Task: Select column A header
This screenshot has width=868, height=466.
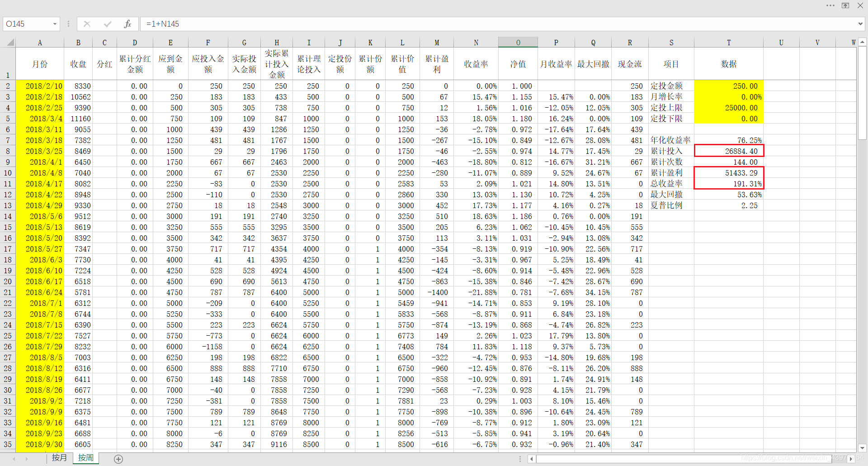Action: click(x=40, y=43)
